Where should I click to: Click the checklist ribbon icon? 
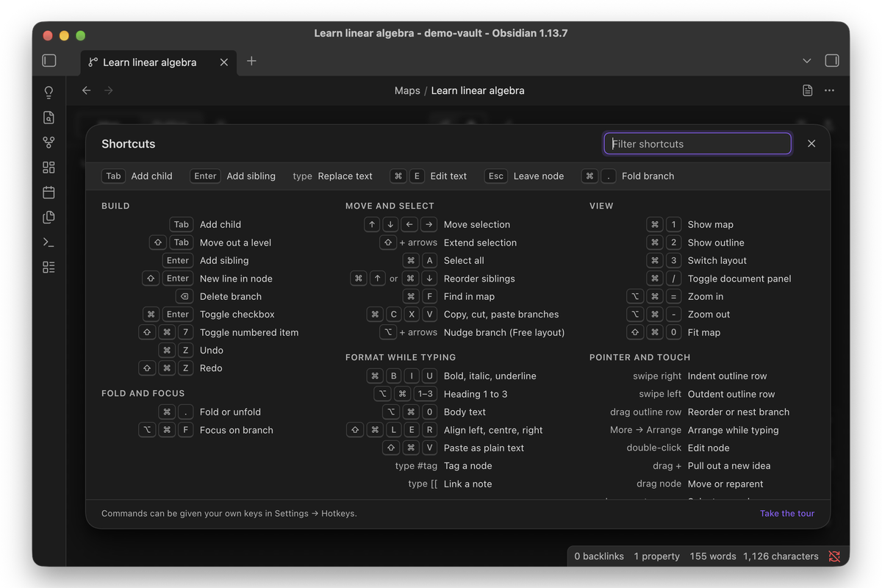tap(49, 268)
